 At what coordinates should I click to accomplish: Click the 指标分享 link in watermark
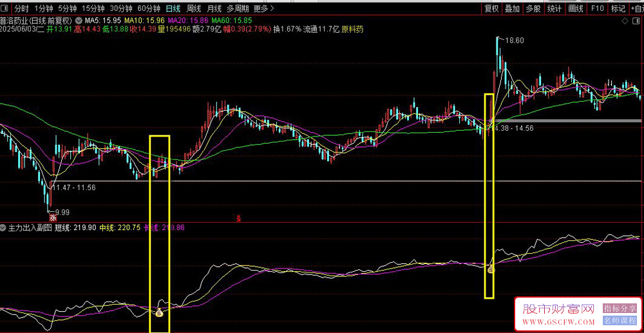[620, 308]
